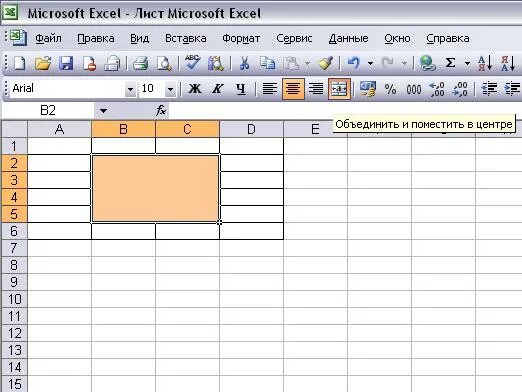Decrease decimal places
This screenshot has width=522, height=392.
(460, 89)
